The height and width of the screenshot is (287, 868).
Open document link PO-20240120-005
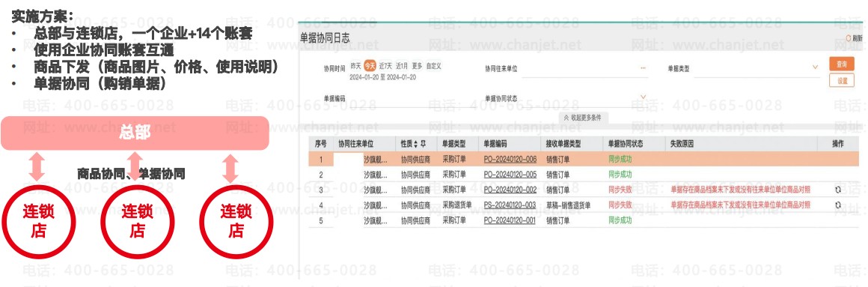click(x=510, y=175)
